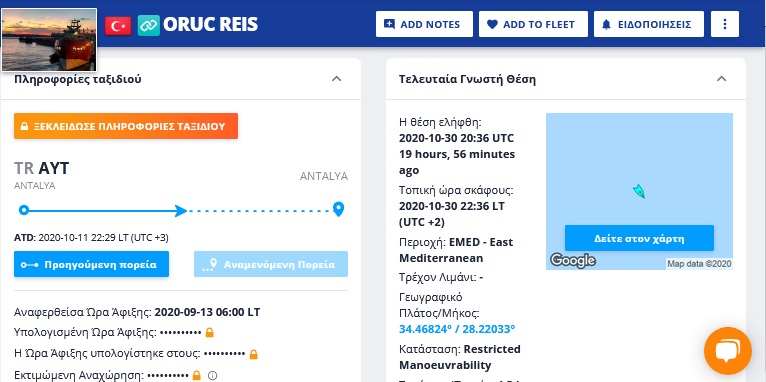766x382 pixels.
Task: Collapse the Τελευταία Γνωστή Θέση panel
Action: 722,79
